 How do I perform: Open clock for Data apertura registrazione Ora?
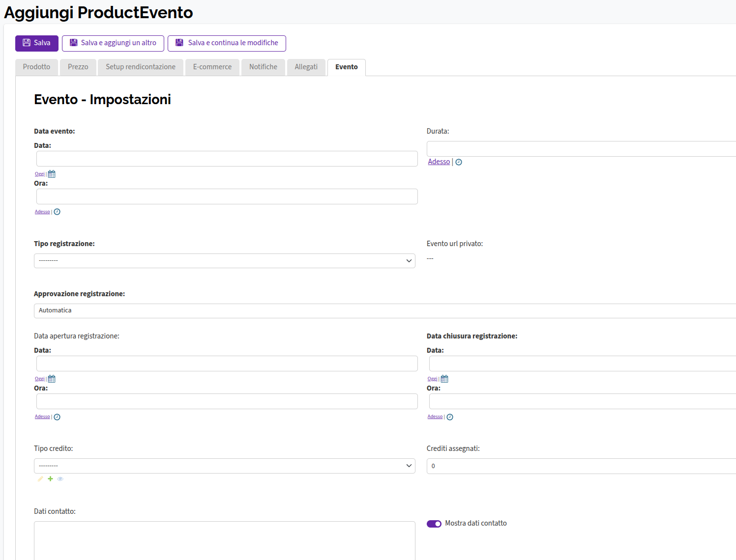[x=57, y=417]
